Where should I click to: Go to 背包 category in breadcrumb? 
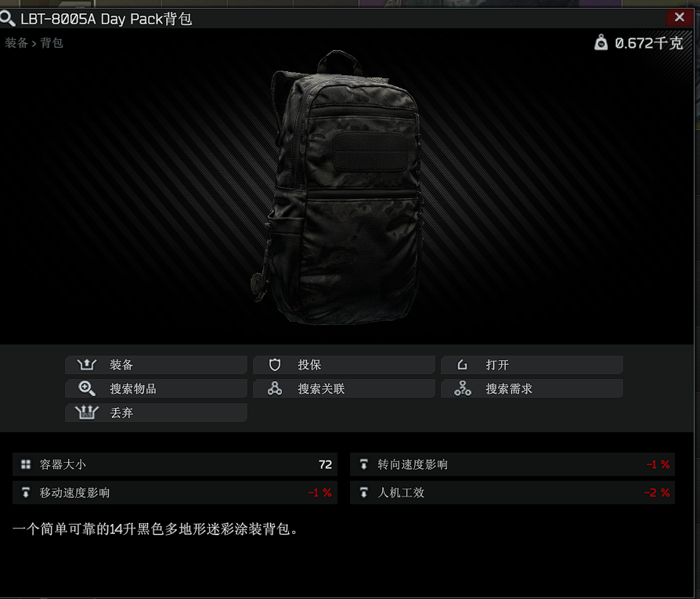[x=52, y=43]
